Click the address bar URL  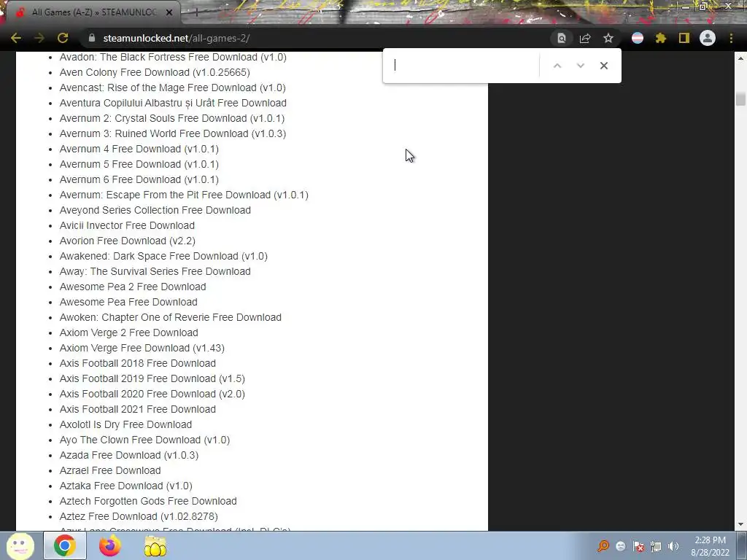177,38
